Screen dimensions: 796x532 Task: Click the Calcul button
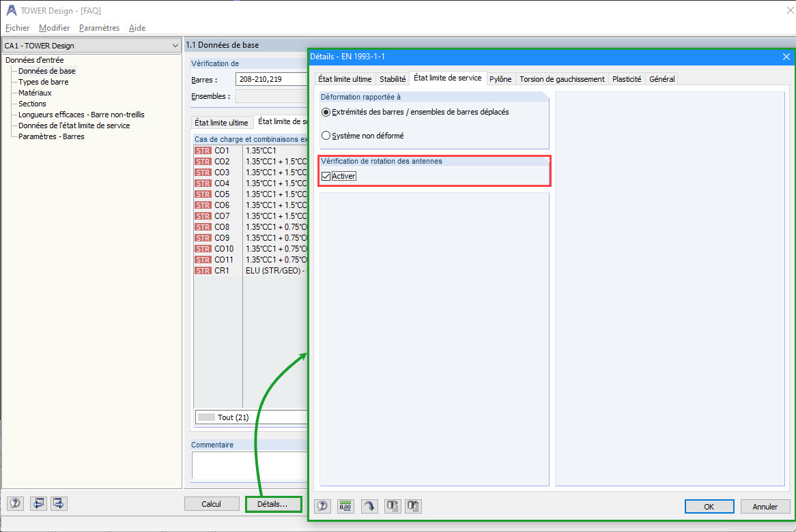(x=212, y=503)
